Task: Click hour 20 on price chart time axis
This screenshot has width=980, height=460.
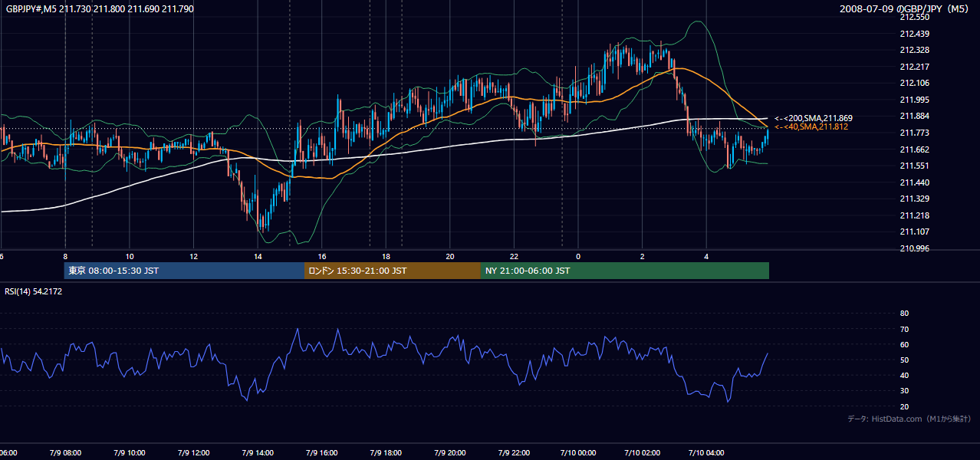Action: (451, 256)
